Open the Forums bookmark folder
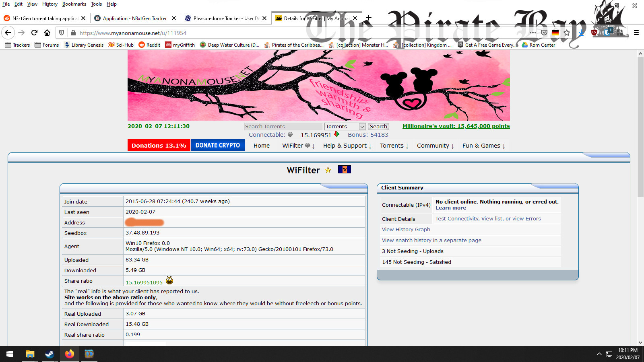The height and width of the screenshot is (362, 644). (47, 45)
